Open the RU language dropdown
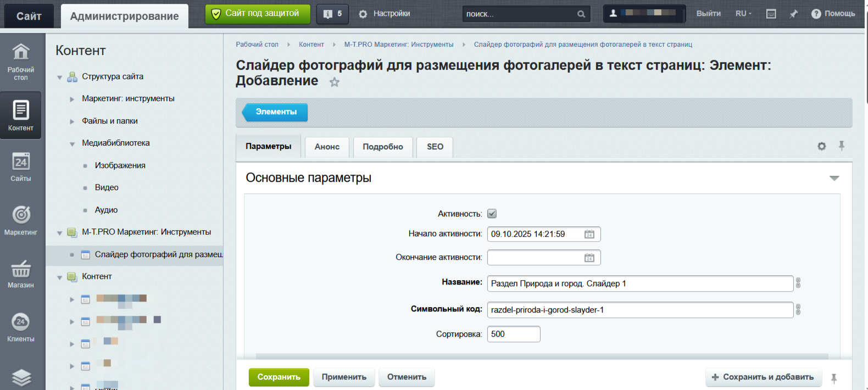This screenshot has width=868, height=390. pyautogui.click(x=743, y=14)
